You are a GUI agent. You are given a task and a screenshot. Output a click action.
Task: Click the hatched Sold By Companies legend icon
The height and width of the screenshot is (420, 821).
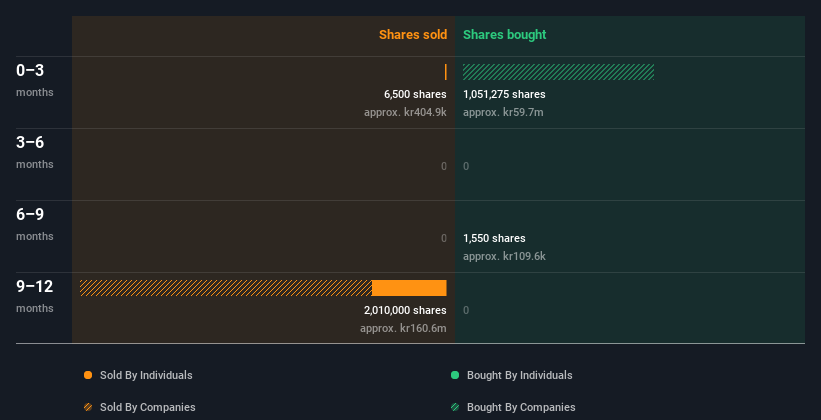tap(88, 407)
